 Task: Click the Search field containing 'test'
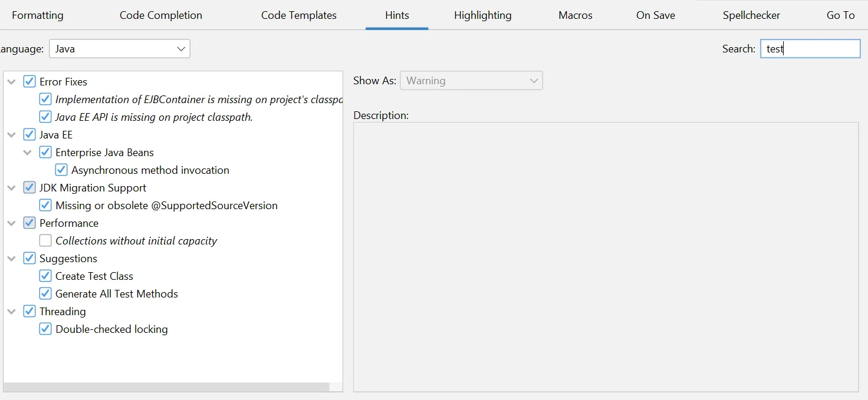[810, 49]
